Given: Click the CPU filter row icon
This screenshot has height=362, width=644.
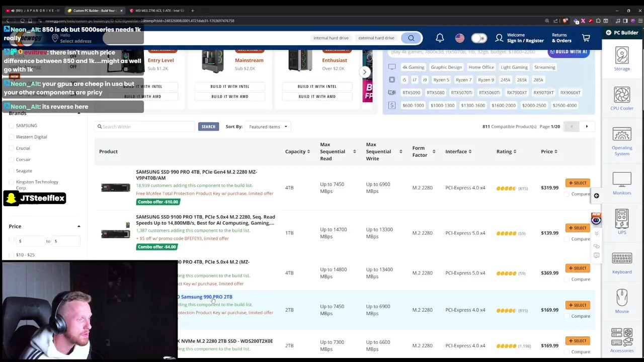Looking at the screenshot, I should (x=392, y=80).
